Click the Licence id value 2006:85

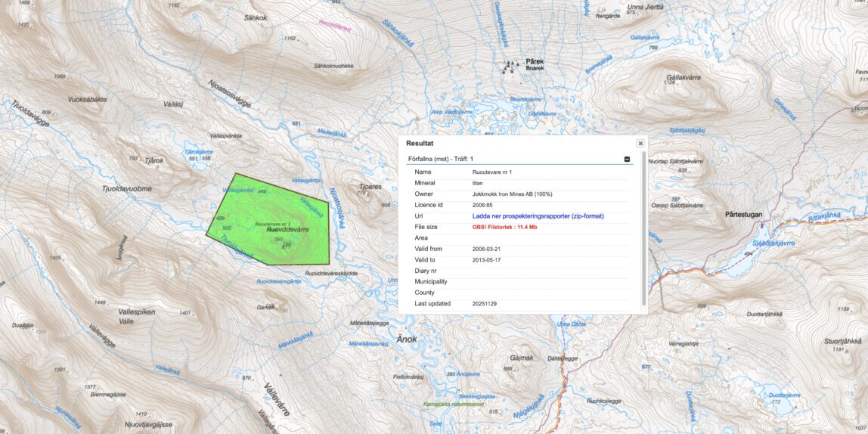[x=482, y=205]
